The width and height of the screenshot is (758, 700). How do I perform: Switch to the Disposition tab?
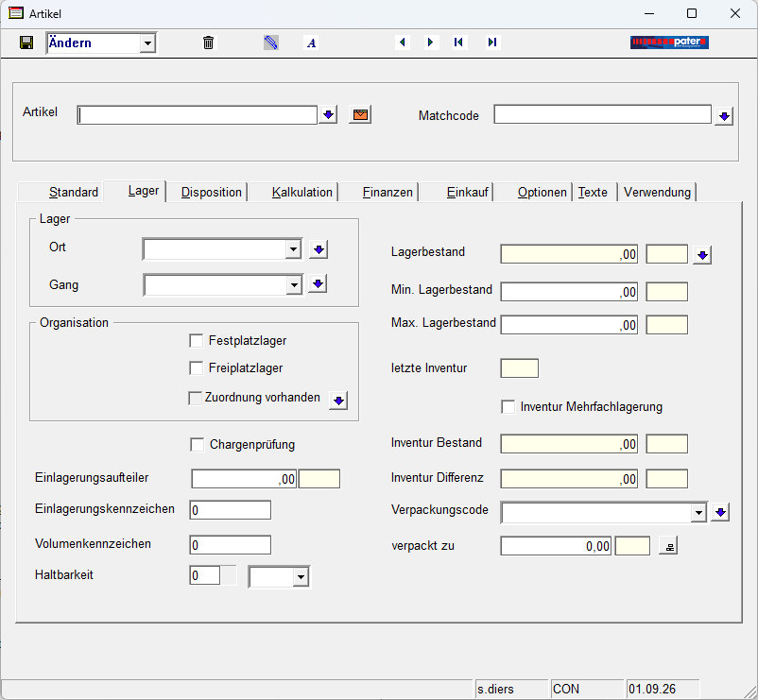point(212,193)
